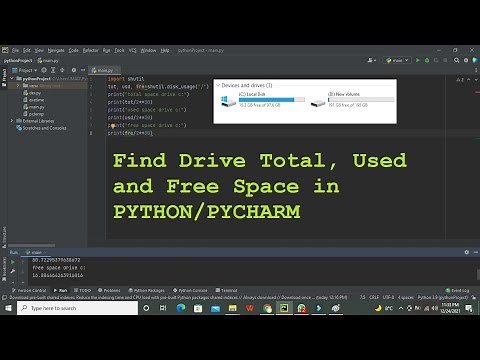480x360 pixels.
Task: Open the Navigate menu
Action: 56,50
